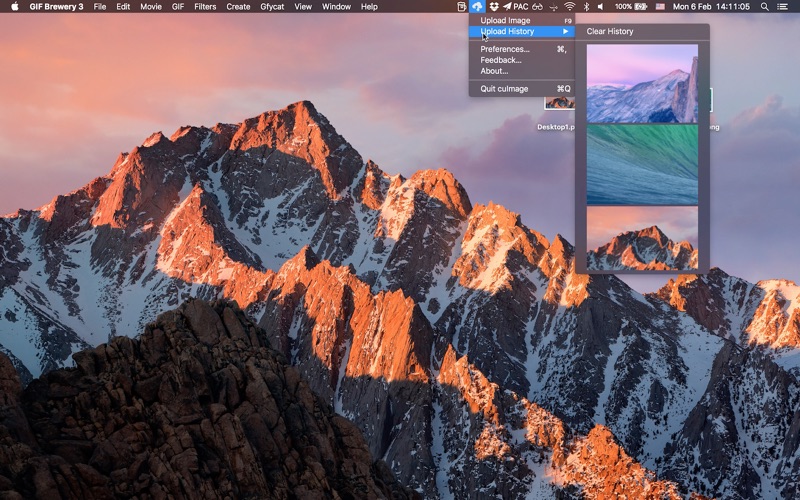Open the Wi-Fi status menu
Viewport: 800px width, 500px height.
[x=570, y=7]
